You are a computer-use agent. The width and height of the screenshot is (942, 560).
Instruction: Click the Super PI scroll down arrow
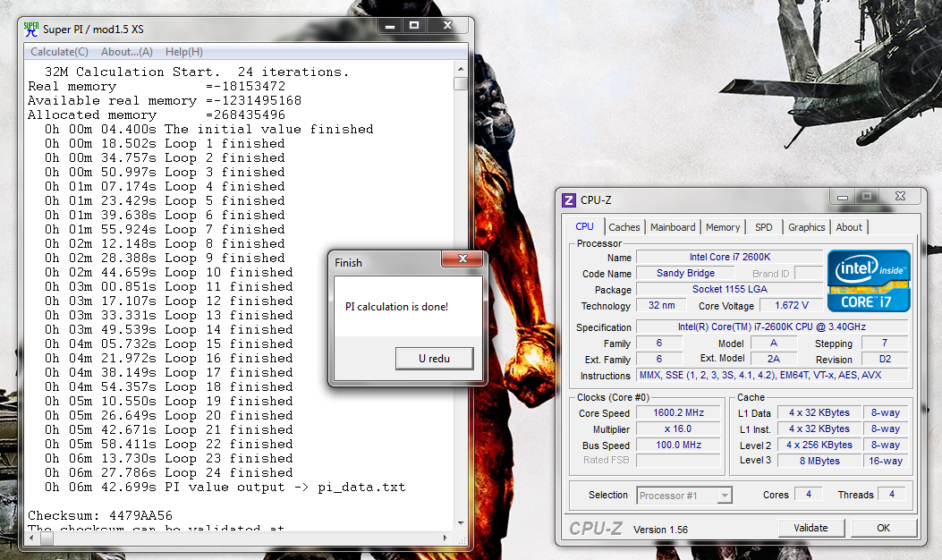click(461, 523)
